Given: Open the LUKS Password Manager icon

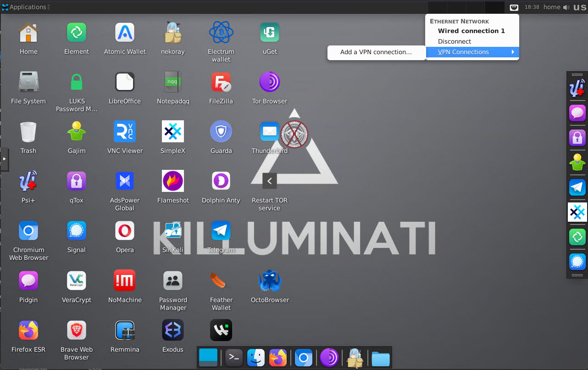Looking at the screenshot, I should [77, 82].
